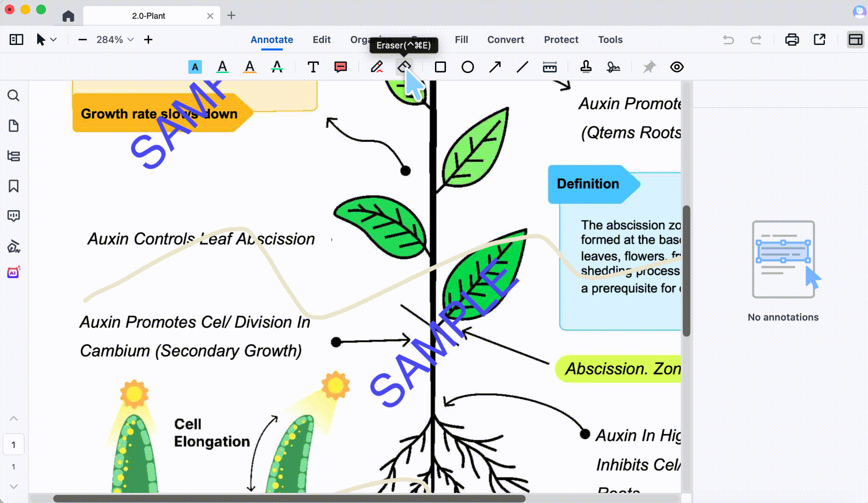Open the Protect tab
868x503 pixels.
point(561,39)
